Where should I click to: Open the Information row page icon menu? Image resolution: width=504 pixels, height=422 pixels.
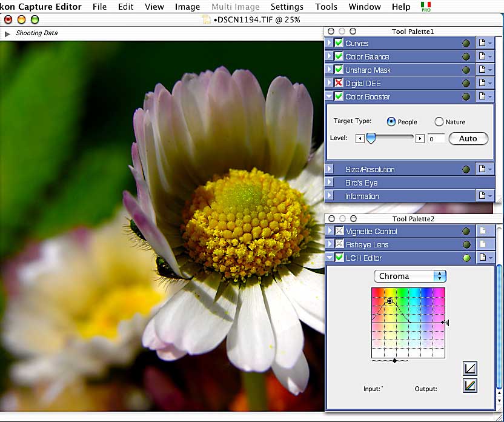[x=485, y=196]
